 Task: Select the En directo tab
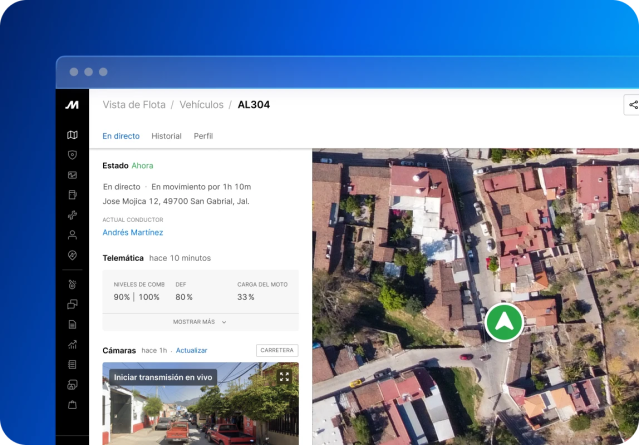pos(121,136)
